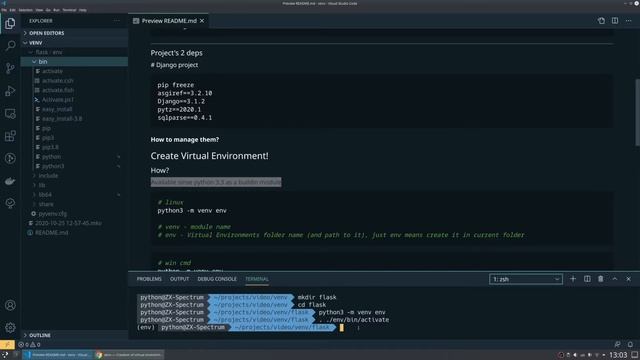Click the 'Create Virtual Environment!' heading
The image size is (640, 360).
pos(209,156)
